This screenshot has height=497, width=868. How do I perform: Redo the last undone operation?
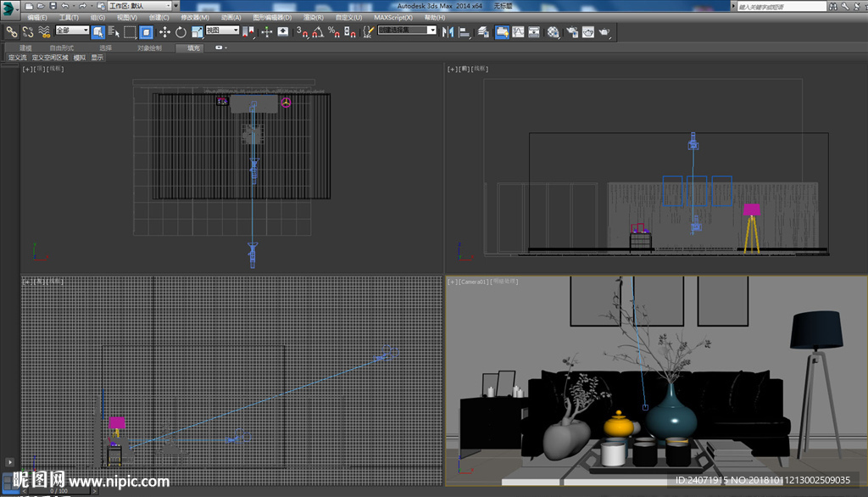pos(82,6)
